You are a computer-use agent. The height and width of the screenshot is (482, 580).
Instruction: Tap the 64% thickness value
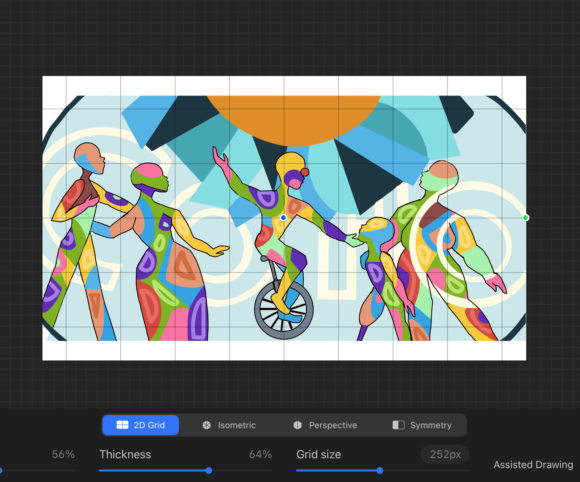click(x=260, y=454)
